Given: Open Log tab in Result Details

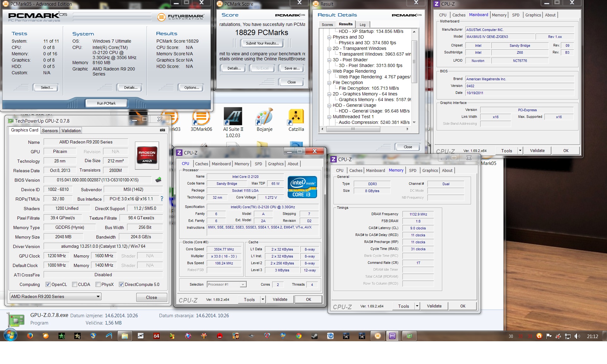Looking at the screenshot, I should [363, 25].
